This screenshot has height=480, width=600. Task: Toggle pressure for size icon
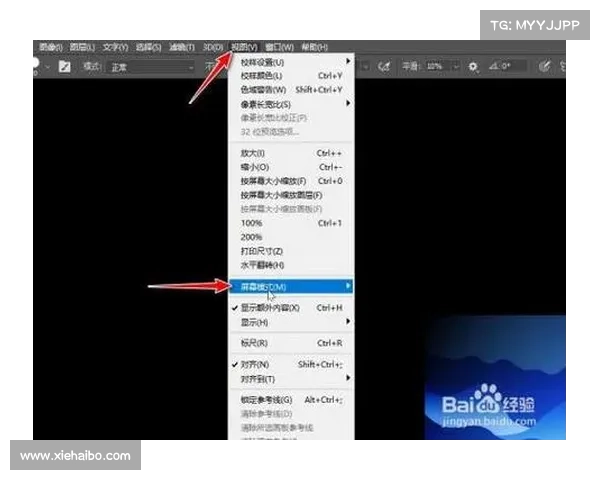(544, 67)
